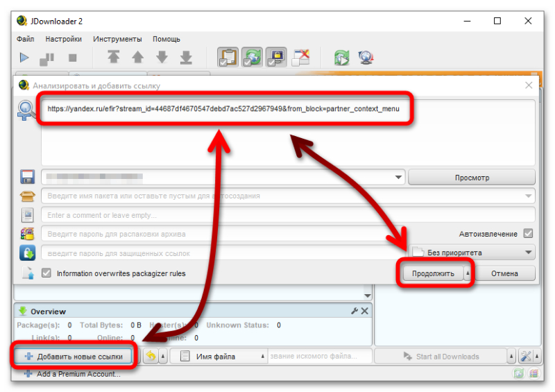Open the Имя файла search type dropdown
This screenshot has height=392, width=555.
218,356
